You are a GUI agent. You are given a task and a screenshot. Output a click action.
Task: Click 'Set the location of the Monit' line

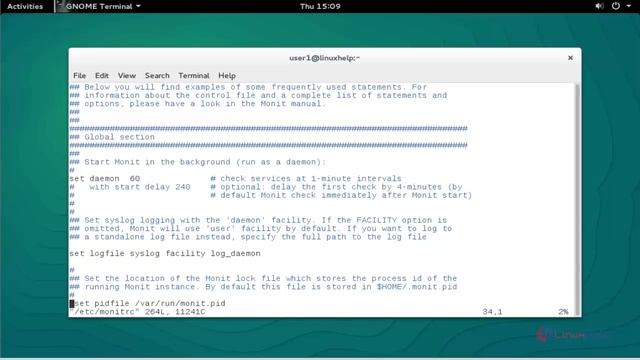[x=263, y=278]
